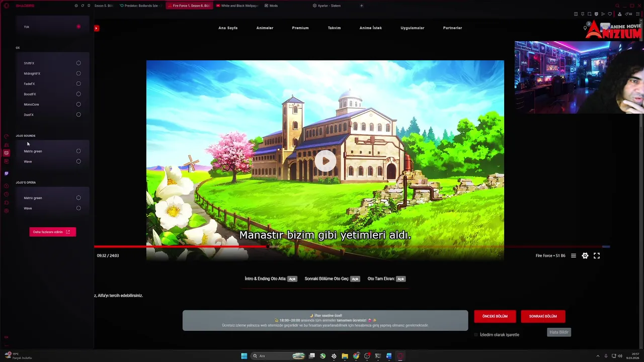
Task: Toggle Sonraki Bölüme Oto Geç Açık
Action: [x=355, y=279]
